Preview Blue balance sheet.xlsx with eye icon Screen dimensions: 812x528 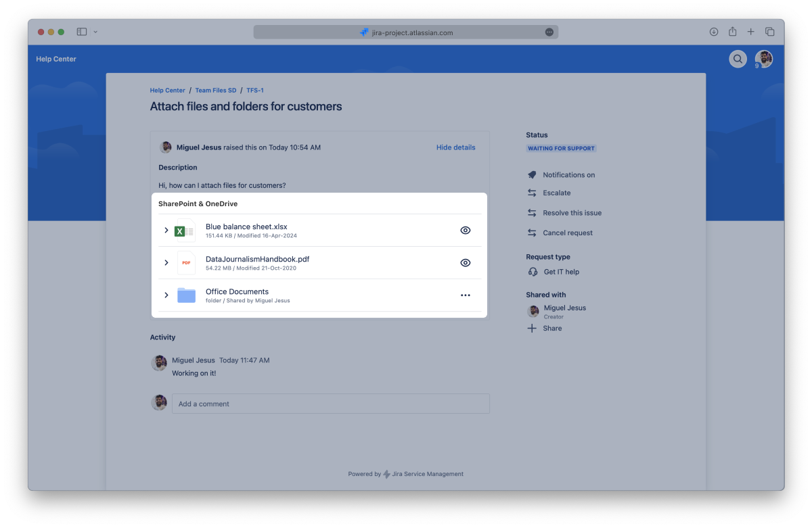click(x=465, y=231)
